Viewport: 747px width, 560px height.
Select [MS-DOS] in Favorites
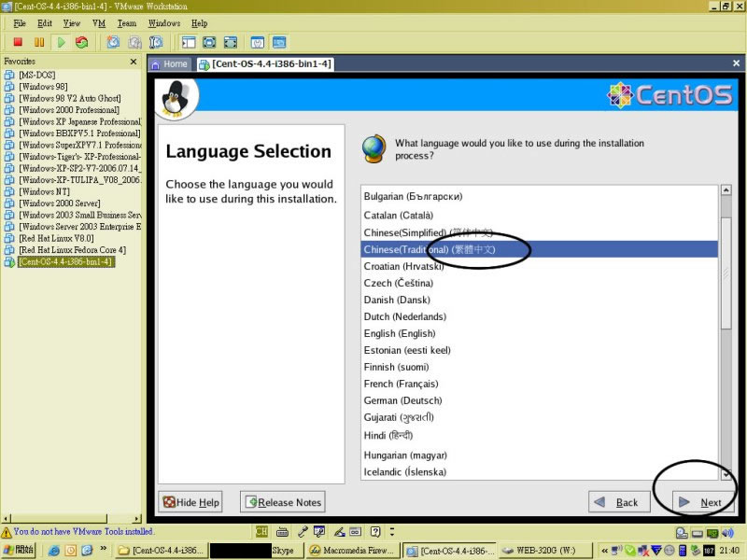point(36,75)
